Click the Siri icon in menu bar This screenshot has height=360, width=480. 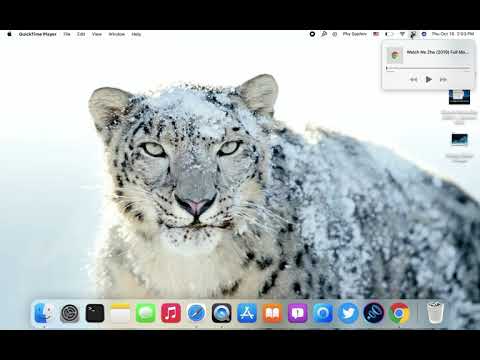(424, 34)
